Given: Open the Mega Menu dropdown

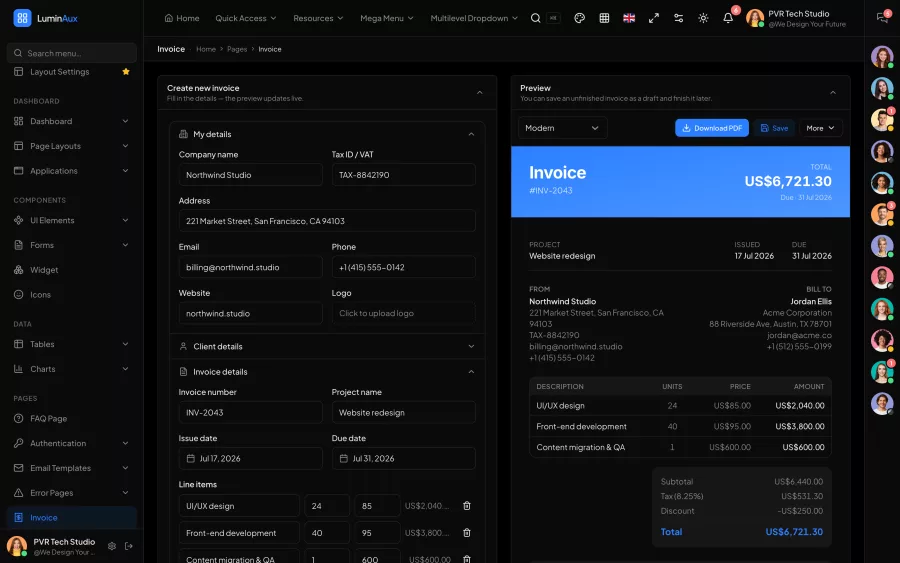Looking at the screenshot, I should (x=386, y=18).
